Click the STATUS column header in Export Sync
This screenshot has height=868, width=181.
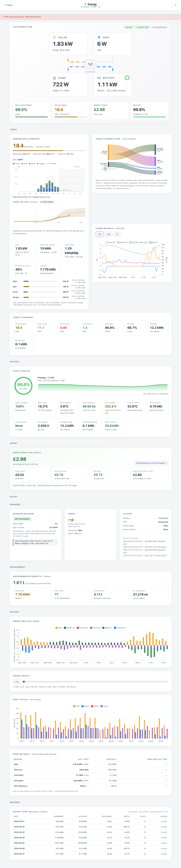[x=164, y=816]
